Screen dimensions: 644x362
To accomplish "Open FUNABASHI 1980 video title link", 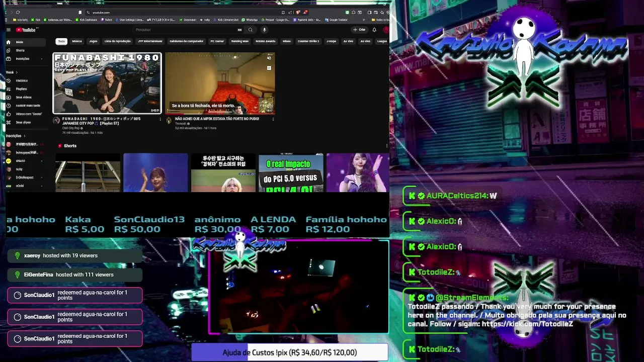I will pyautogui.click(x=101, y=121).
